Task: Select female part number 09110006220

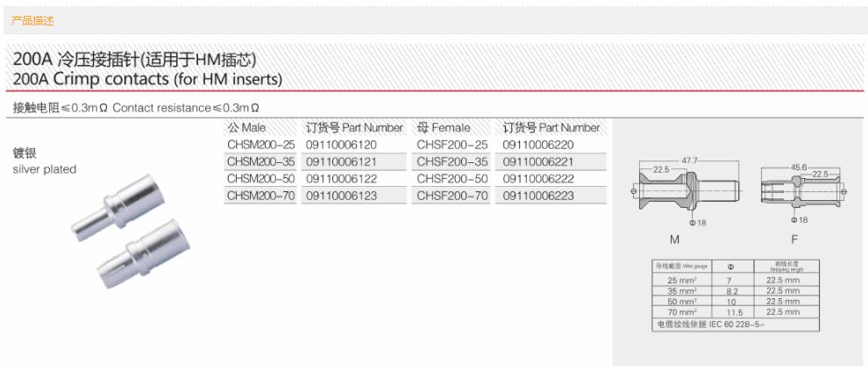Action: (537, 145)
